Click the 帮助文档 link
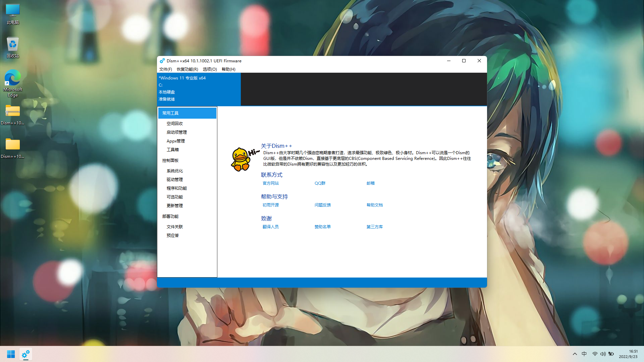The image size is (644, 362). 375,205
